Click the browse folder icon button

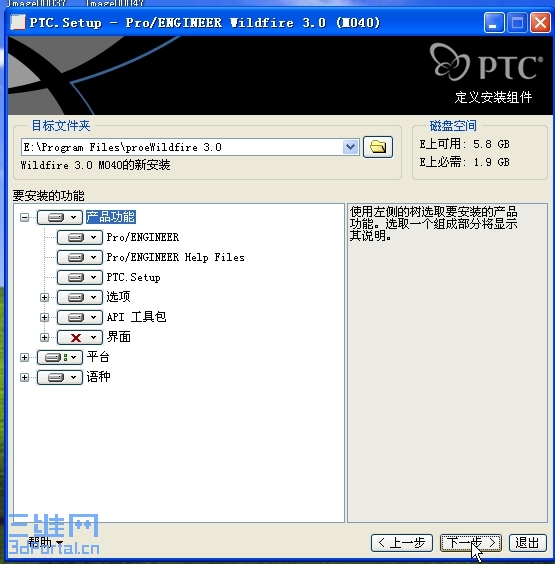tap(378, 147)
